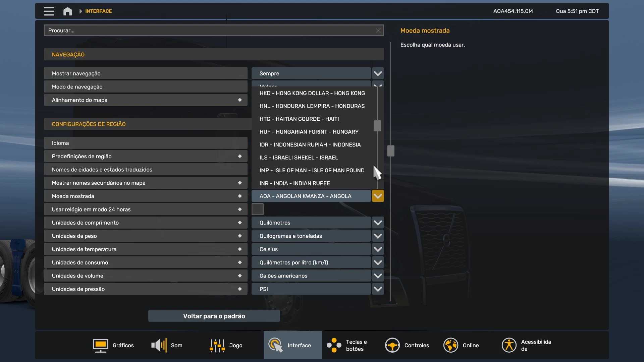This screenshot has height=362, width=644.
Task: Toggle the 24-hour clock checkbox
Action: coord(257,209)
